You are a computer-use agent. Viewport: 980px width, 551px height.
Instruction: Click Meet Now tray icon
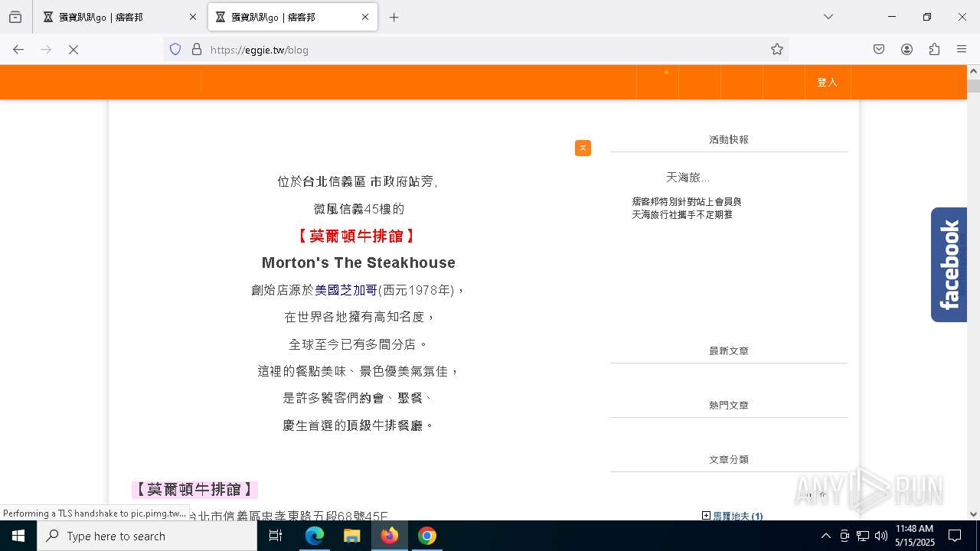pos(844,536)
